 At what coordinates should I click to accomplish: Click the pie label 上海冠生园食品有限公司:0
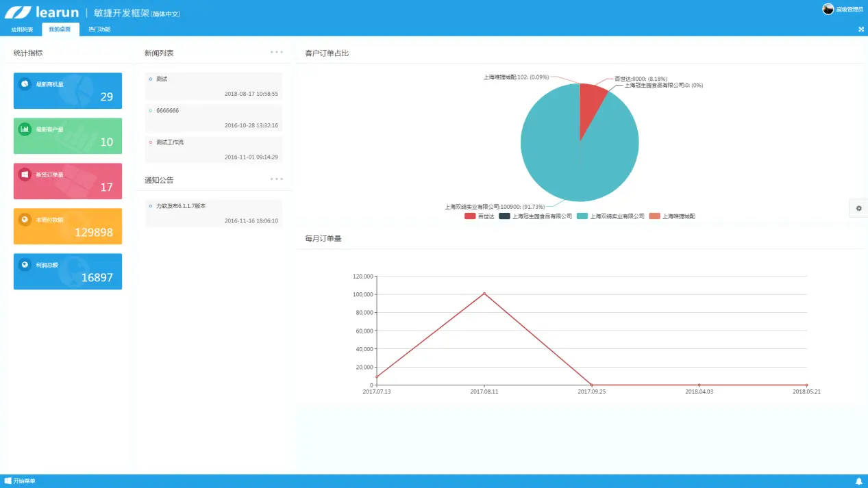tap(663, 86)
